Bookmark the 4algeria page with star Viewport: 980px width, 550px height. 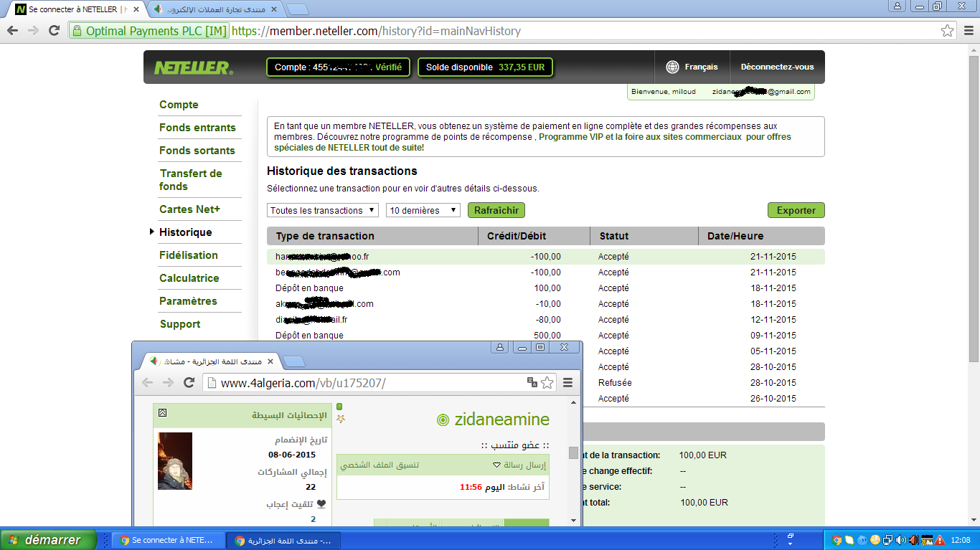click(x=547, y=383)
